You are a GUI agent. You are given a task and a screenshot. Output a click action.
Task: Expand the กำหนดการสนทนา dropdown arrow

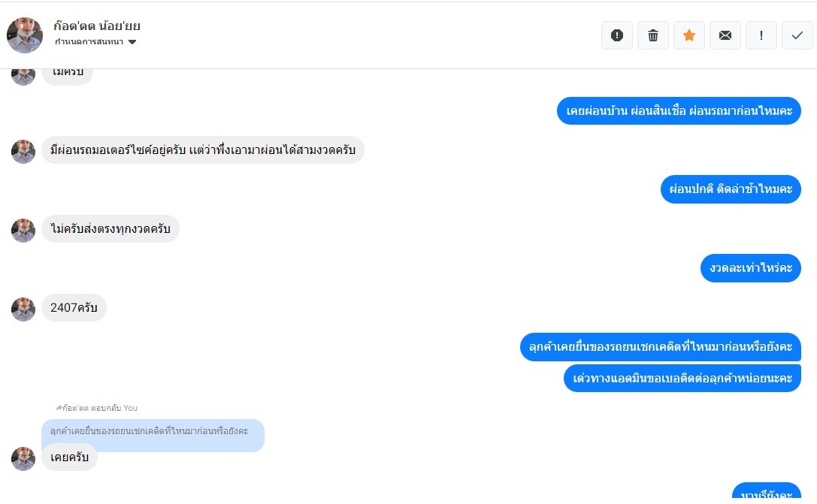point(132,42)
